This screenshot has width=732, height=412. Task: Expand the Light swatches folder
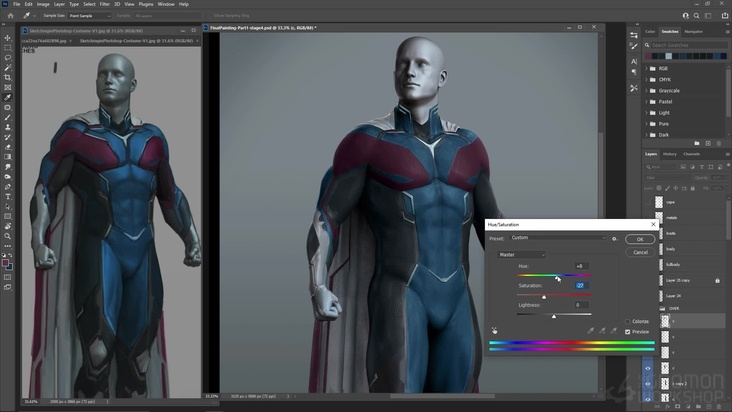click(647, 112)
